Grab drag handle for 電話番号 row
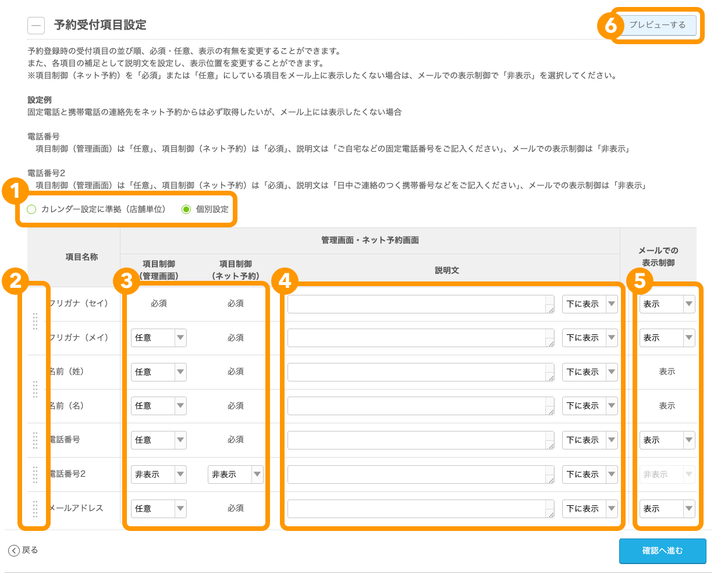This screenshot has height=585, width=728. coord(35,440)
